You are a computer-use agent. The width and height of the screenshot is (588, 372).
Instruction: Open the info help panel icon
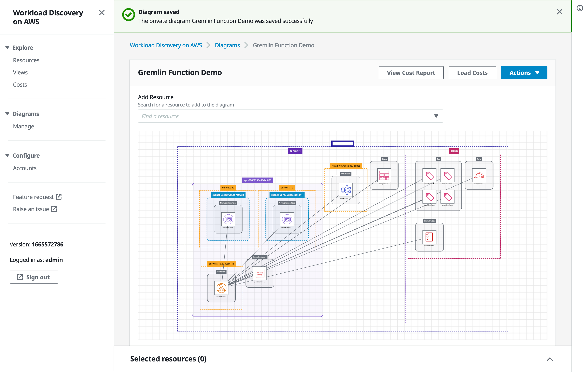(580, 8)
